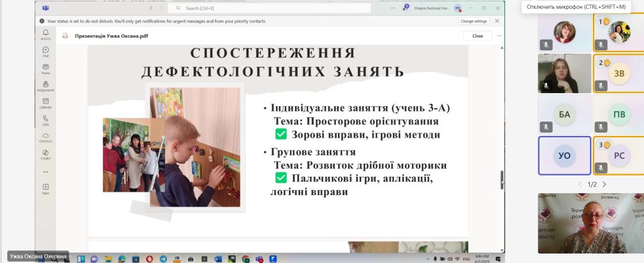
Task: Click the Search (Ctrl+E) box
Action: [269, 8]
